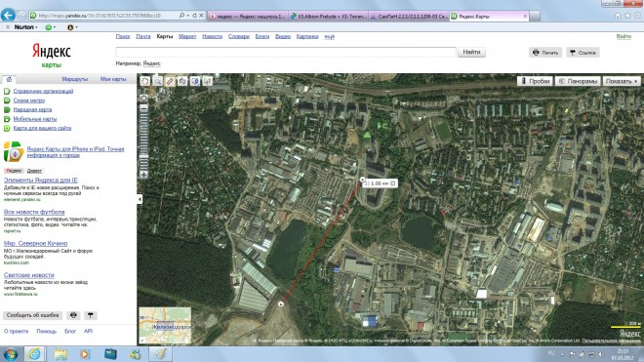Click the zoom out minus button
The image size is (644, 362).
[143, 108]
